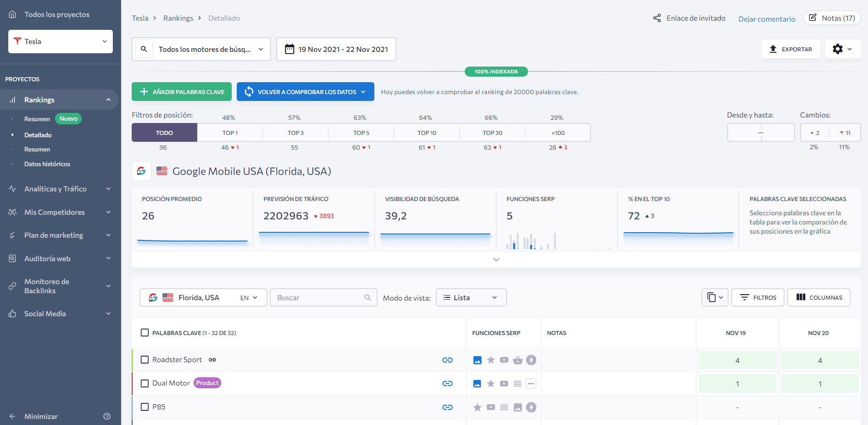Click image SERP icon in Roadster Sport row
Image resolution: width=868 pixels, height=425 pixels.
coord(477,360)
